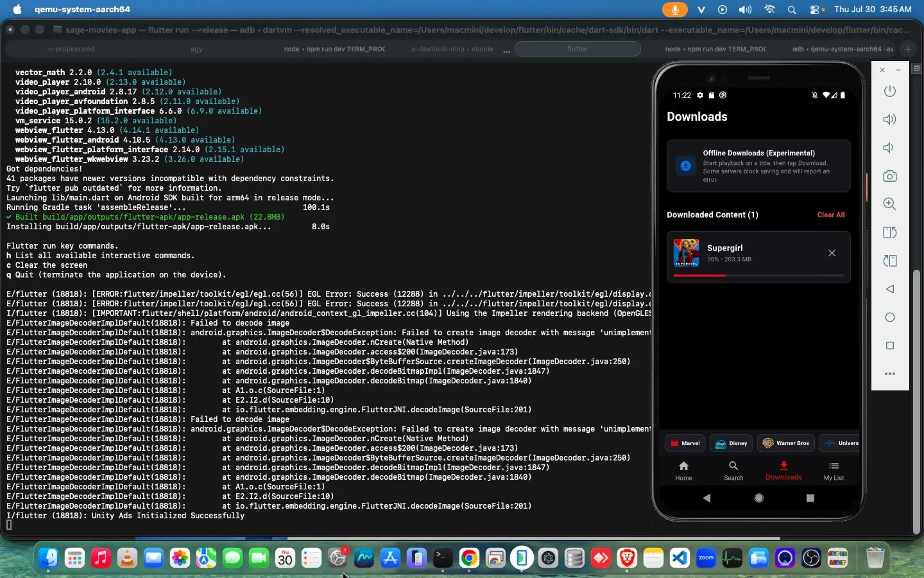
Task: Filter by the Disney studio chip
Action: point(732,443)
